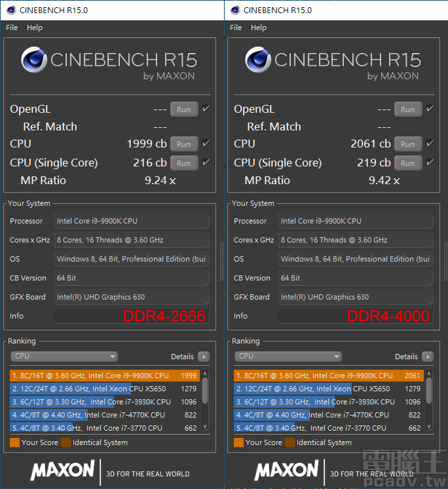Click CB Version field in left window
This screenshot has height=489, width=448.
pyautogui.click(x=131, y=278)
